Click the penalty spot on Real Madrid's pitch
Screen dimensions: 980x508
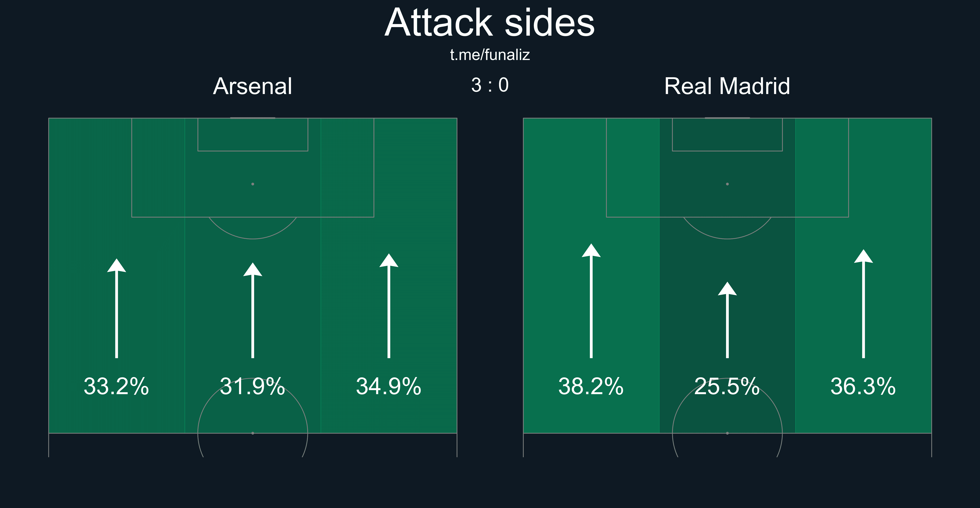coord(727,184)
